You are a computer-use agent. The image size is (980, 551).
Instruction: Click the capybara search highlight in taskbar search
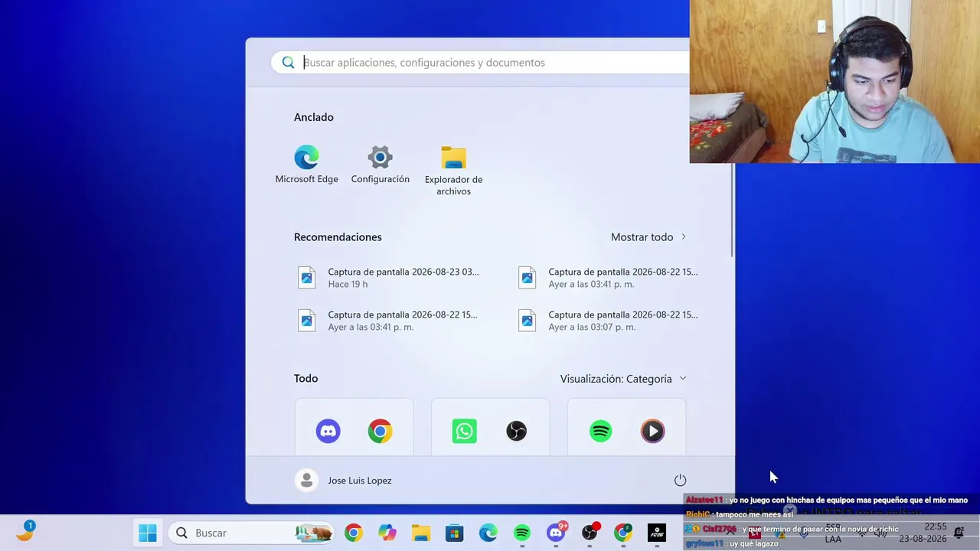coord(314,533)
